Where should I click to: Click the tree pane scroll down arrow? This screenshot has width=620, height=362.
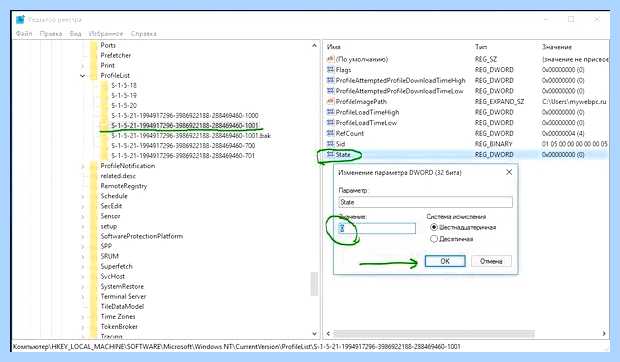click(x=314, y=334)
